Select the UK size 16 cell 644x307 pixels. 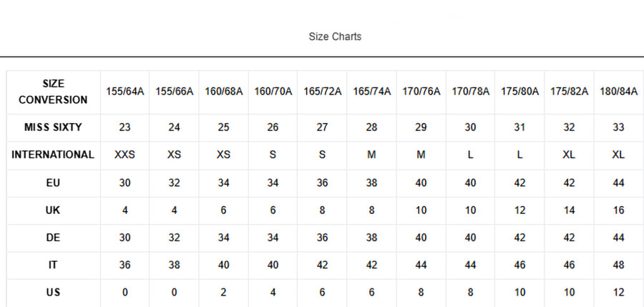tap(618, 210)
